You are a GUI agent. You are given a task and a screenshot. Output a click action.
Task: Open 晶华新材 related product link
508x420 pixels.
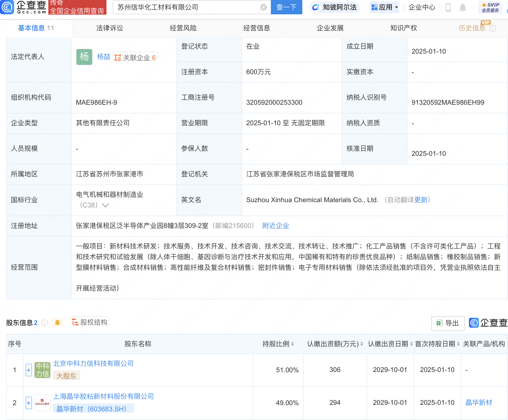(x=479, y=403)
